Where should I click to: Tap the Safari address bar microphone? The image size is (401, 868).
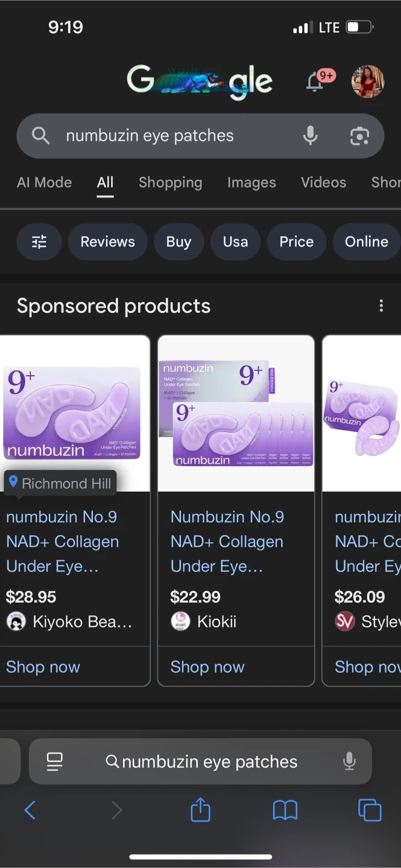(x=349, y=762)
